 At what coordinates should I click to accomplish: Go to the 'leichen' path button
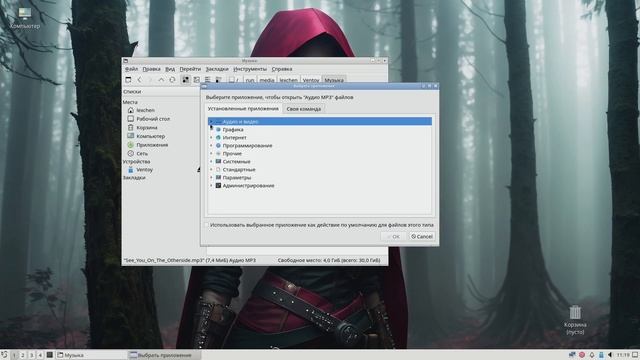click(289, 80)
